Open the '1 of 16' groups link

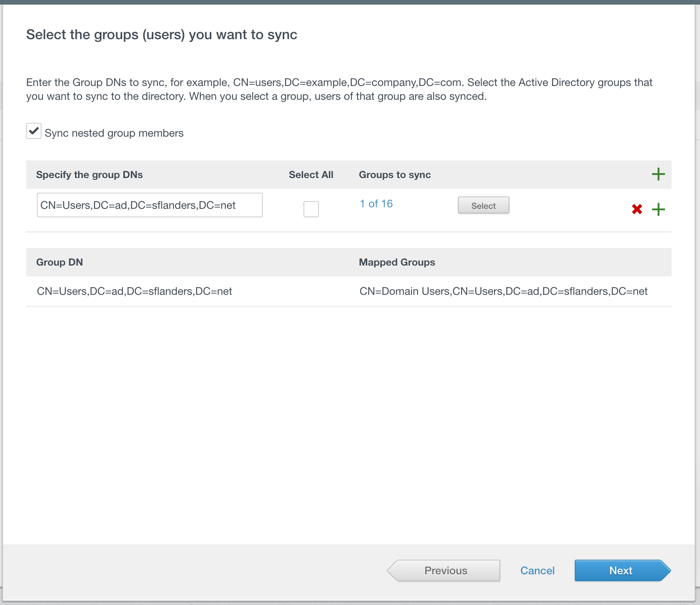pyautogui.click(x=376, y=204)
